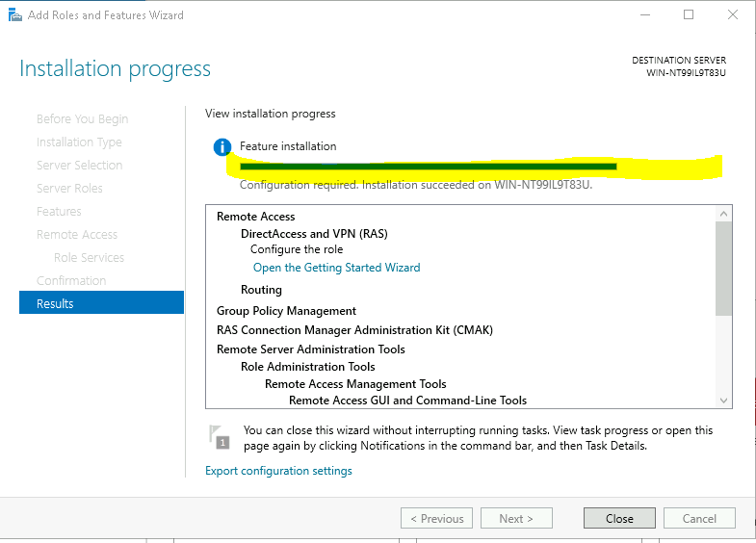Select the Before You Begin step
The height and width of the screenshot is (543, 756).
click(83, 119)
